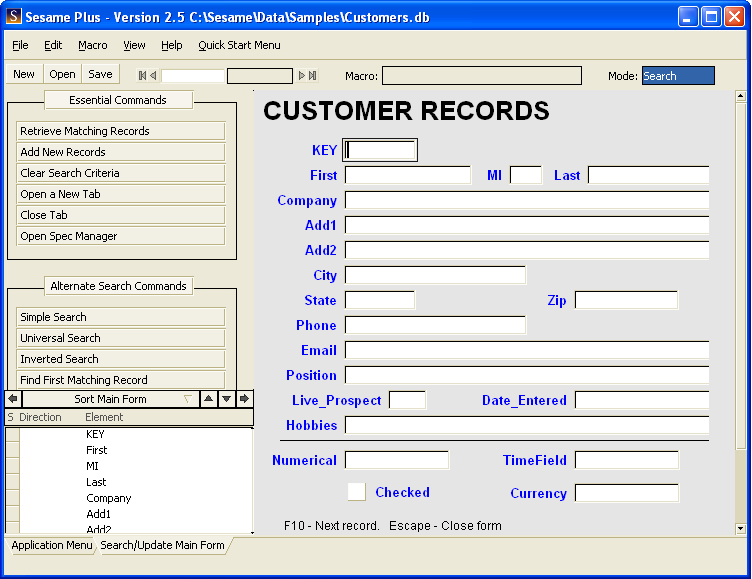Click the right arrow in sort panel header
Viewport: 752px width, 579px height.
(x=244, y=399)
